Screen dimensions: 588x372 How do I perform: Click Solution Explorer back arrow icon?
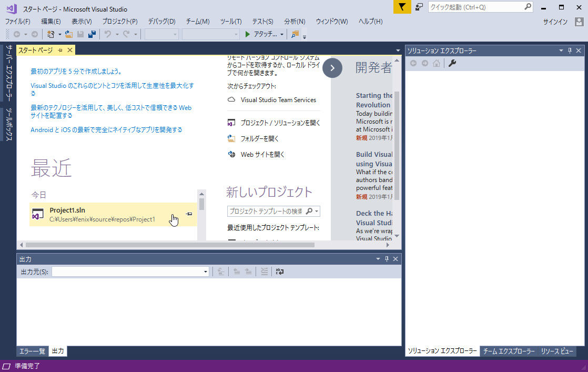(x=413, y=63)
